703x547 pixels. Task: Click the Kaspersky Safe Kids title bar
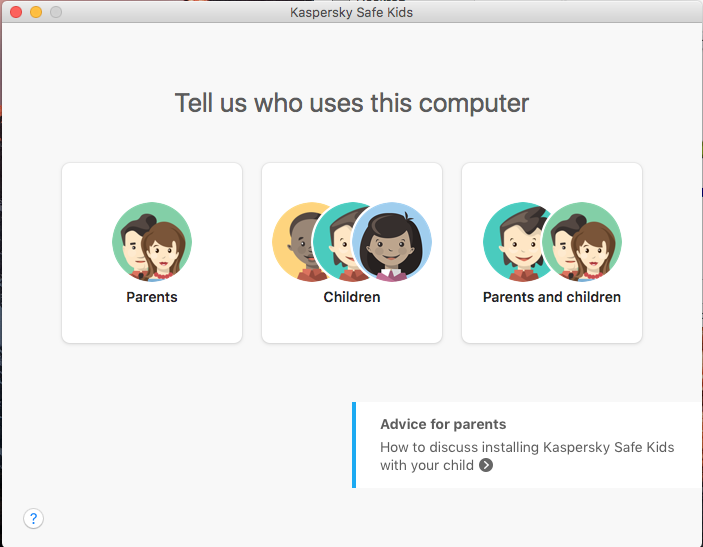click(352, 12)
